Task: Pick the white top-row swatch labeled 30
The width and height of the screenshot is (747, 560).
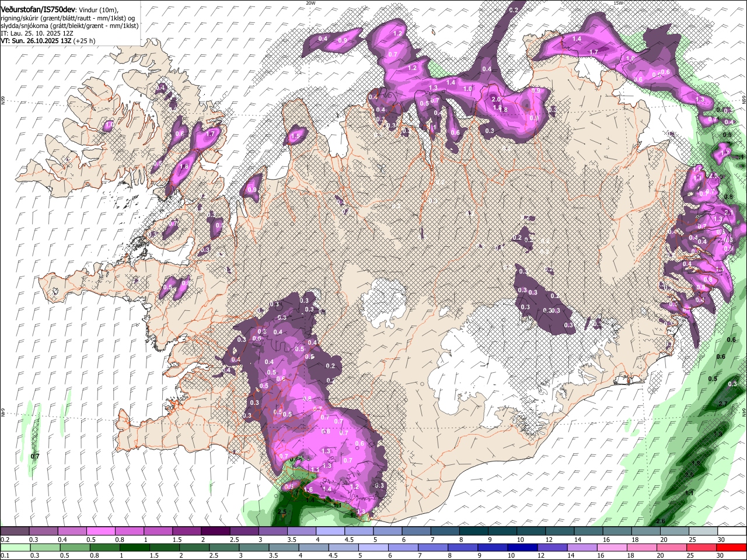Action: click(x=732, y=531)
